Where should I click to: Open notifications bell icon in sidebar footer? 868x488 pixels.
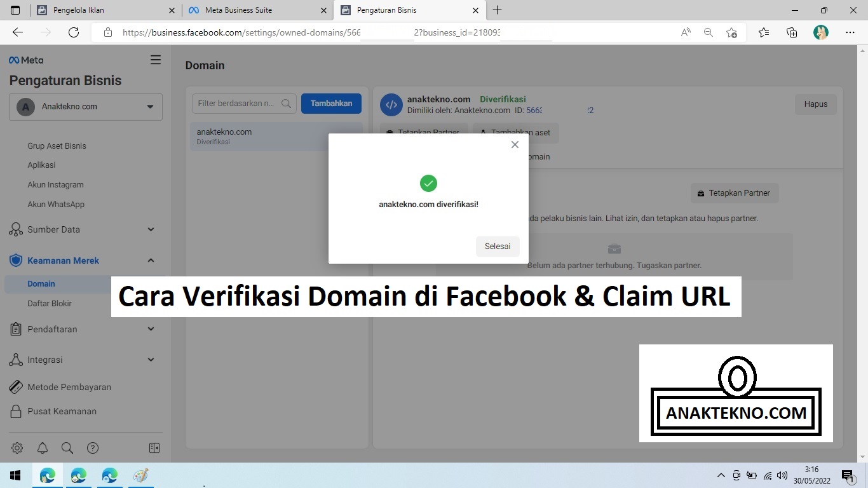[43, 448]
